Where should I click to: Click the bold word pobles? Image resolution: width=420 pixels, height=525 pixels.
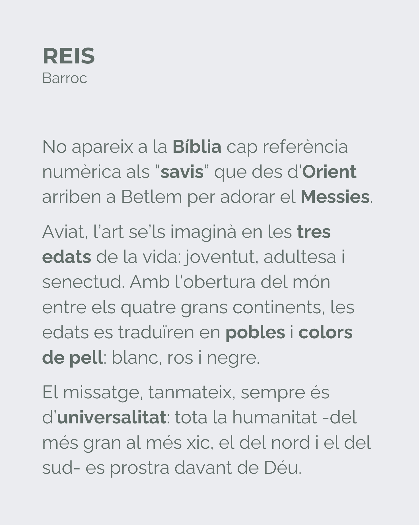pos(255,332)
